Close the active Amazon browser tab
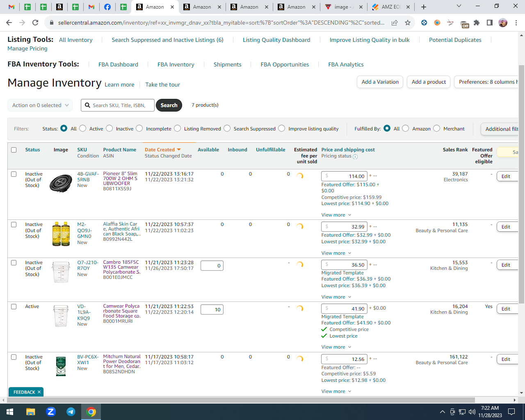The height and width of the screenshot is (420, 525). pyautogui.click(x=172, y=7)
